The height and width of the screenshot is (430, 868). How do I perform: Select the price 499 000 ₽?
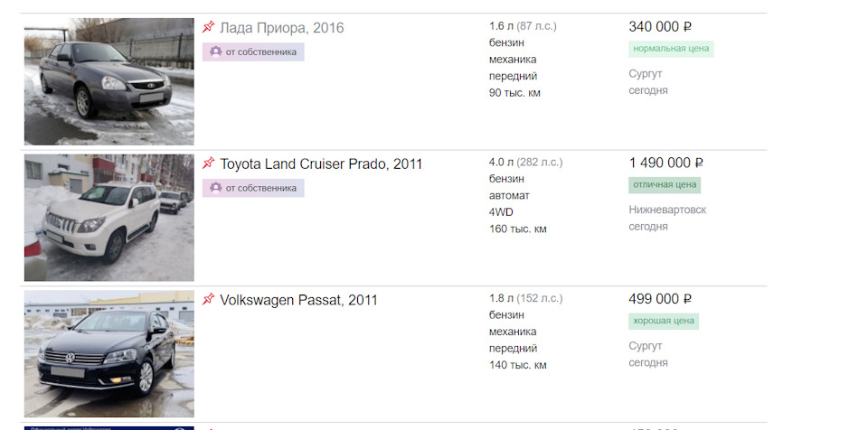[660, 299]
